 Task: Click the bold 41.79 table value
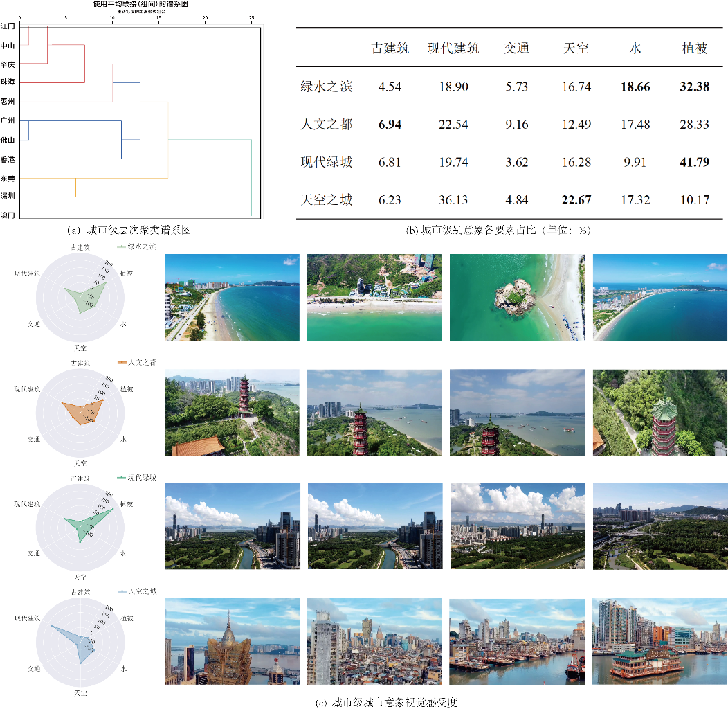click(695, 163)
